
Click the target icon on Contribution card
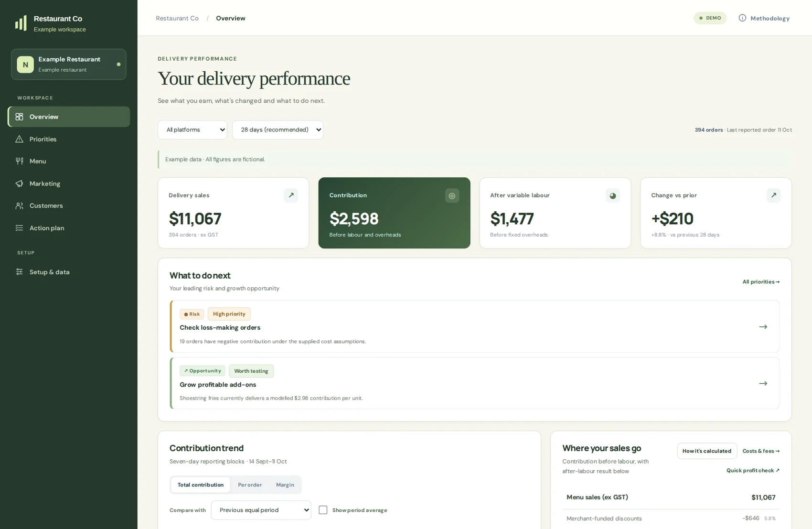[x=452, y=195]
